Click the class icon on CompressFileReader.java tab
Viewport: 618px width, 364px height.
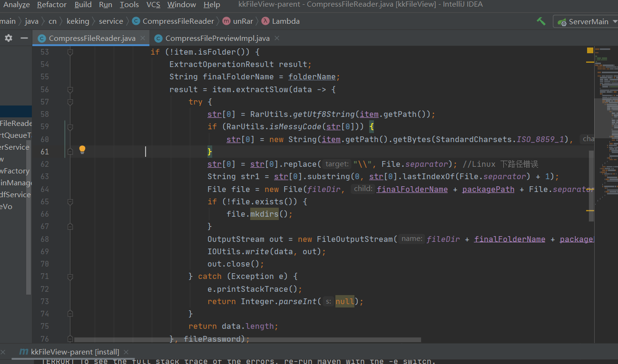[41, 38]
